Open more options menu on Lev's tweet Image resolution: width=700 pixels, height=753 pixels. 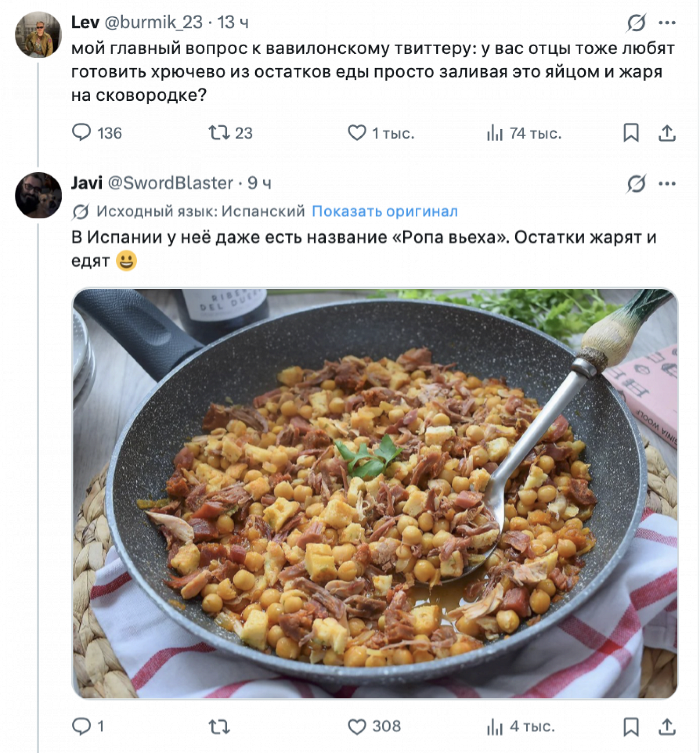(667, 23)
